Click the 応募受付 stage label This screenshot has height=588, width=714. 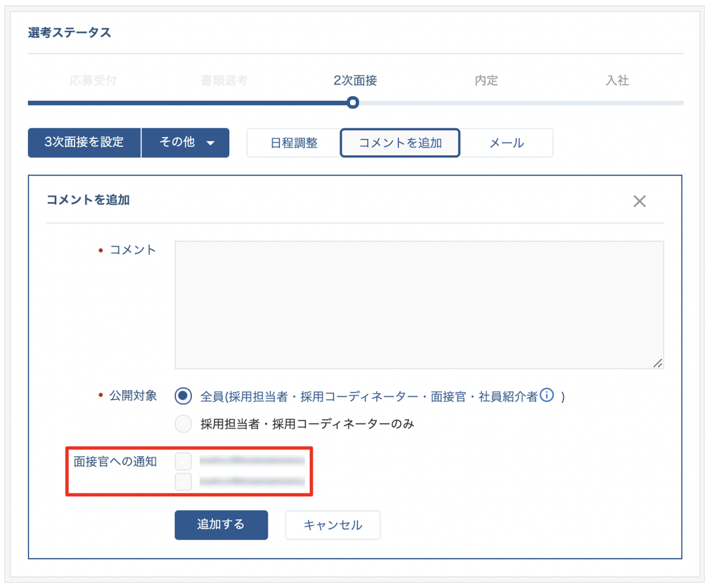click(93, 80)
